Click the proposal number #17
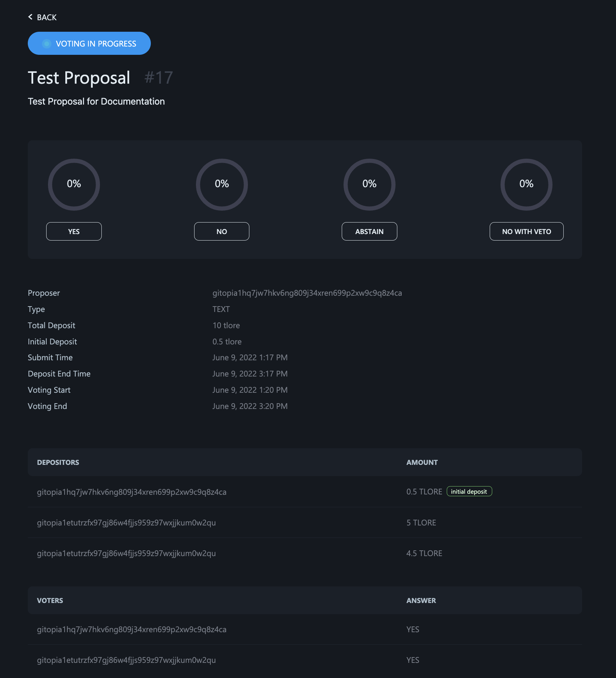Viewport: 616px width, 678px height. click(x=159, y=78)
